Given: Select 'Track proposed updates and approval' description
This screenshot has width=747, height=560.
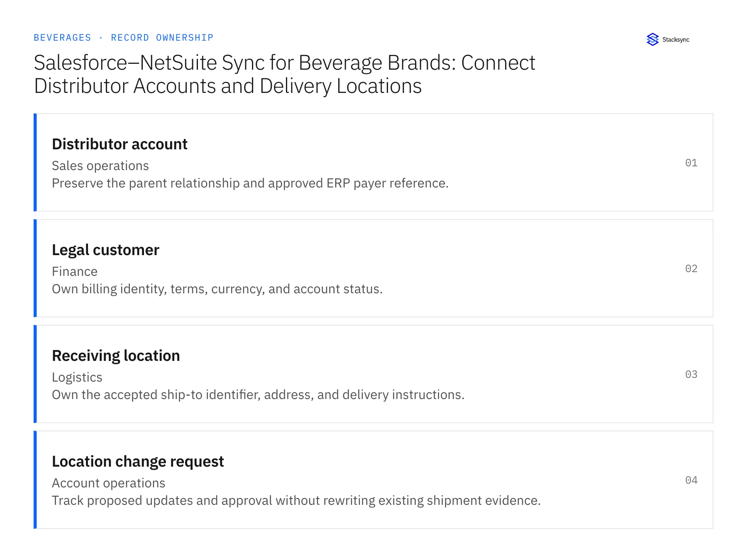Looking at the screenshot, I should [296, 501].
